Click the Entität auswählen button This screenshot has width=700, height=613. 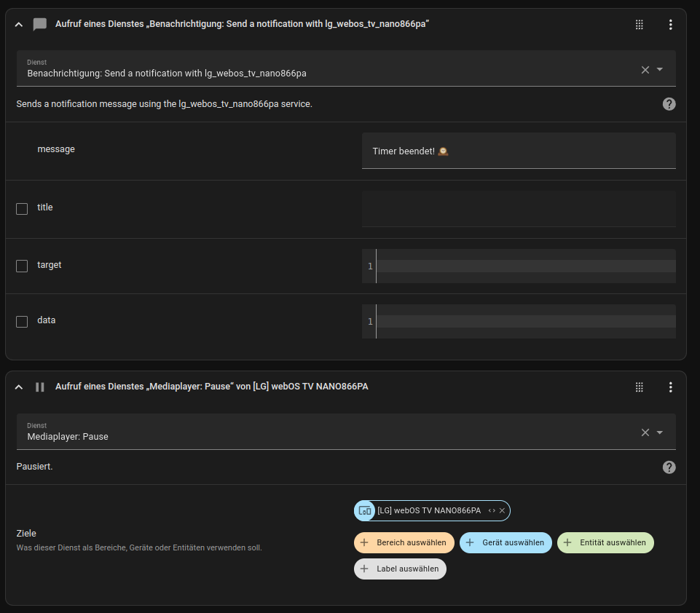(605, 543)
